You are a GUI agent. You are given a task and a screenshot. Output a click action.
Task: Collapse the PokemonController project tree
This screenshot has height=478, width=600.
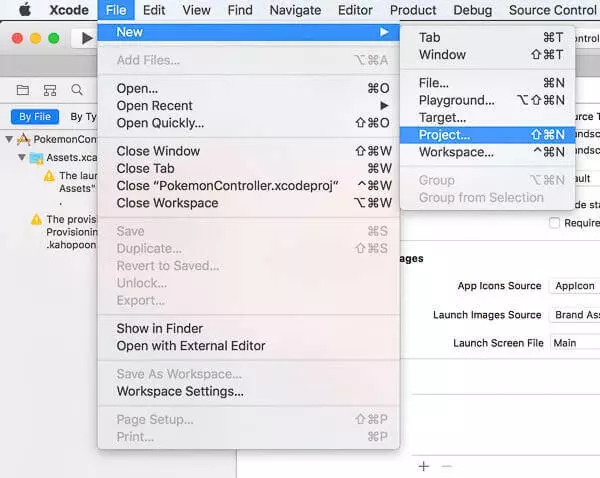10,140
